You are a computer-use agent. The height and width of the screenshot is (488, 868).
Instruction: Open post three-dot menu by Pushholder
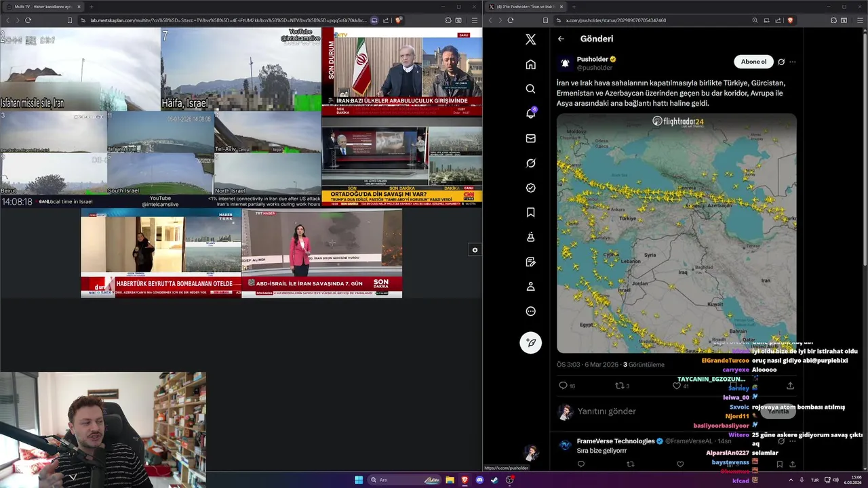point(792,62)
